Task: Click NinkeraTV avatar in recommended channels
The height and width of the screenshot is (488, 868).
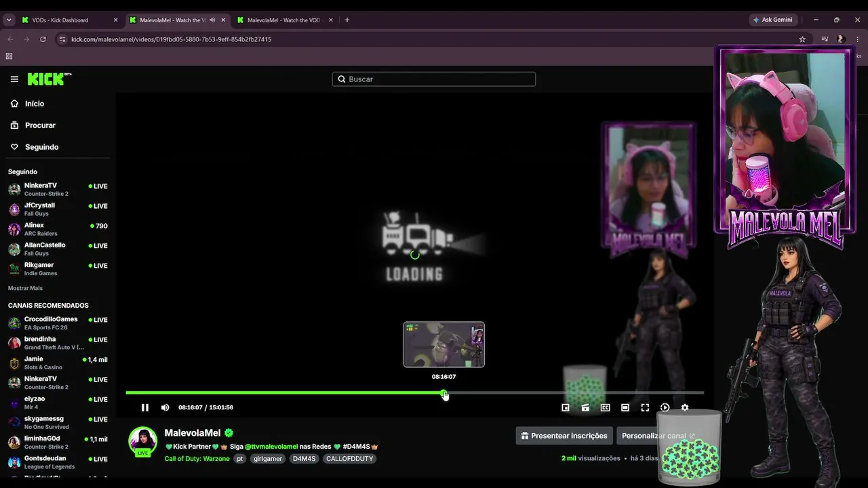Action: click(14, 383)
